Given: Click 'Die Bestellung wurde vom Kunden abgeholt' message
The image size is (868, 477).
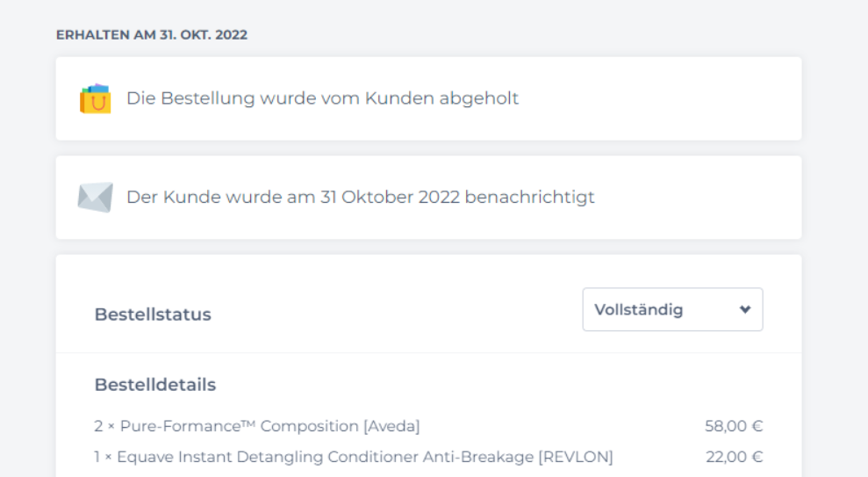Looking at the screenshot, I should tap(322, 98).
